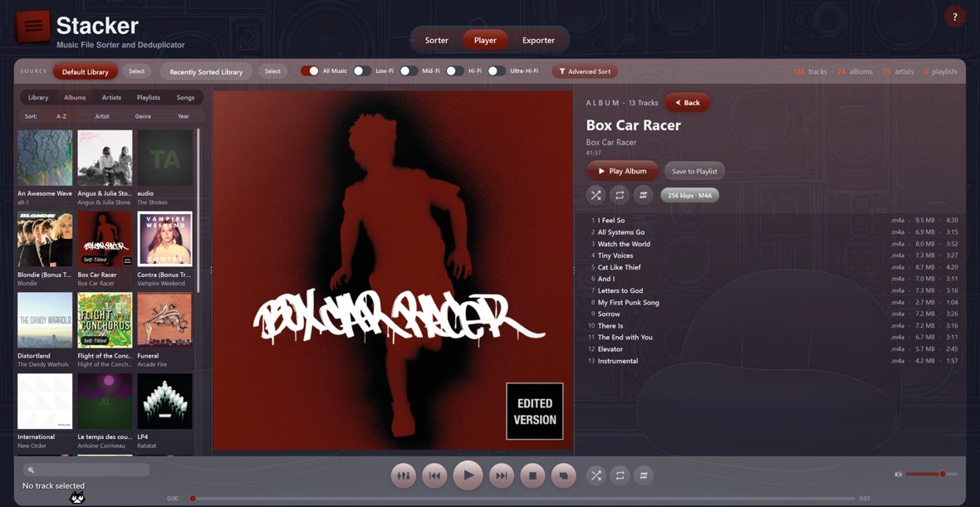Enable shuffle in the bottom player bar
The height and width of the screenshot is (507, 980).
pos(596,475)
